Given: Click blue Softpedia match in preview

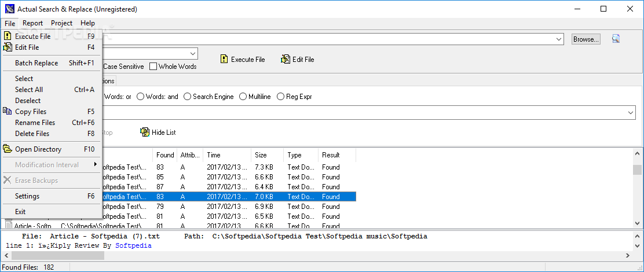Looking at the screenshot, I should [x=133, y=245].
